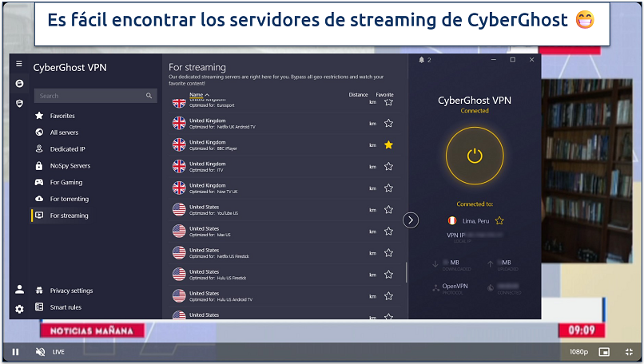Favorite the UK ITV server
This screenshot has height=364, width=644.
(x=388, y=166)
